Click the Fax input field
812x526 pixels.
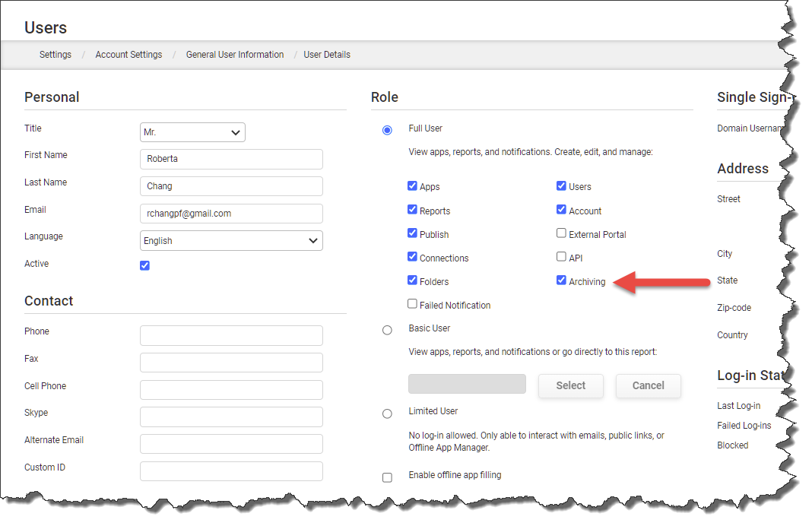click(x=231, y=363)
